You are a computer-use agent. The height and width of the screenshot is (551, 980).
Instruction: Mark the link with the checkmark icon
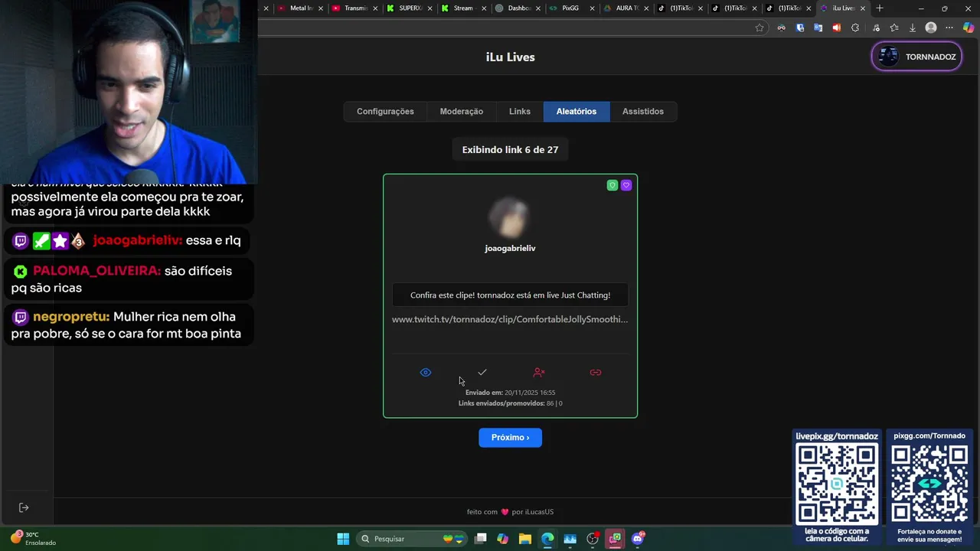(x=482, y=373)
